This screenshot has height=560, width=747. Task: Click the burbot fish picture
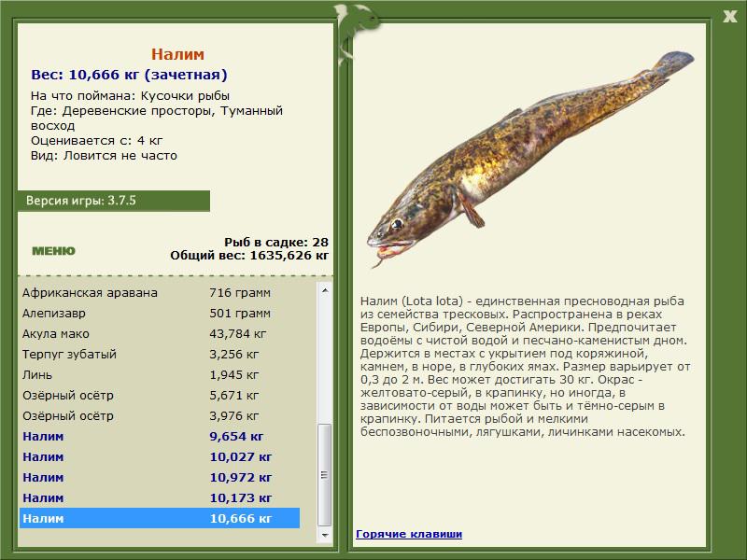point(529,160)
